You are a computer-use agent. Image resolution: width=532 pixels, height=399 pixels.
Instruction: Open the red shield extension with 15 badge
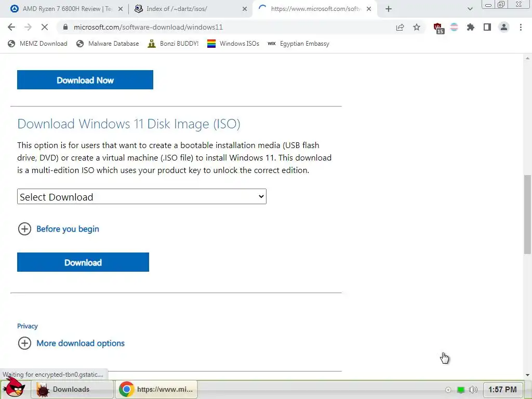438,28
